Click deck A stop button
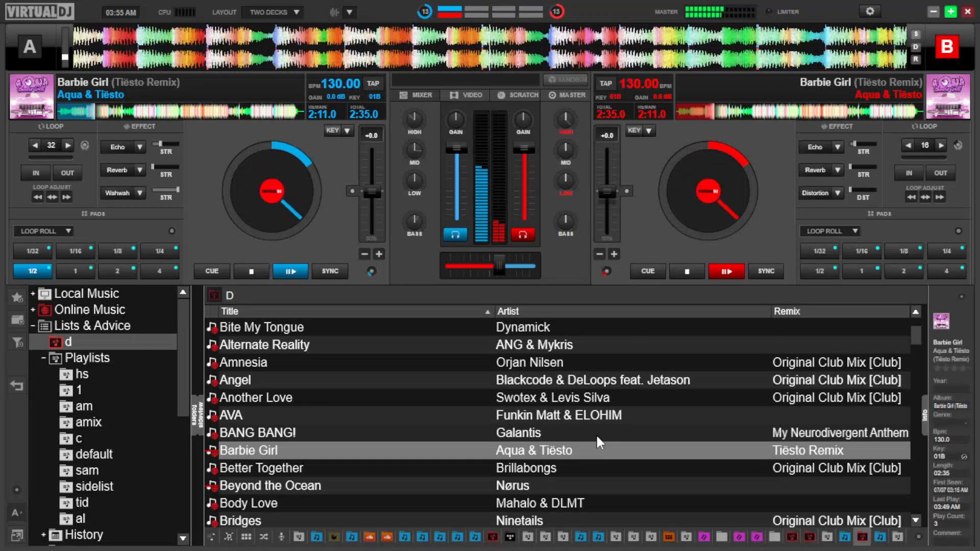This screenshot has width=980, height=551. point(251,271)
